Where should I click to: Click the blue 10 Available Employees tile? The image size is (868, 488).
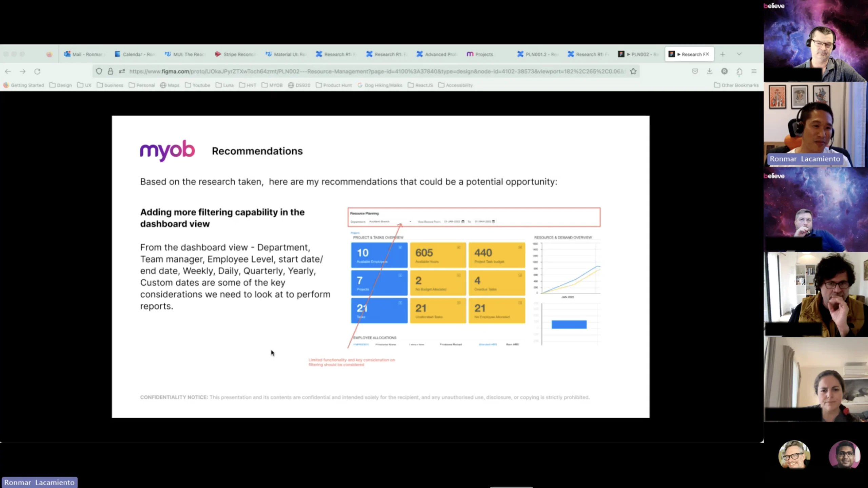[379, 255]
